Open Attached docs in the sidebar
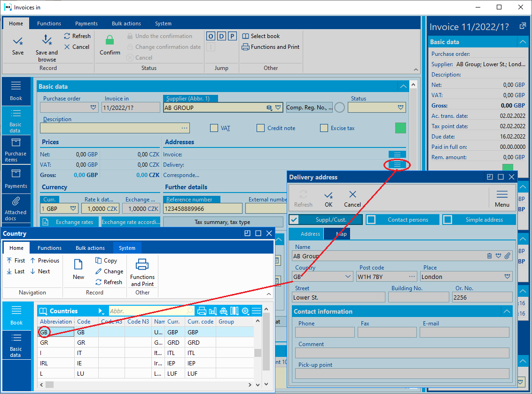The height and width of the screenshot is (394, 532). click(x=16, y=208)
